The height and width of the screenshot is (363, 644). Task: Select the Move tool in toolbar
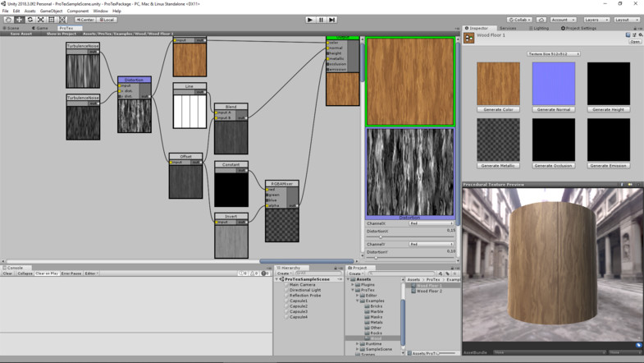(x=19, y=20)
